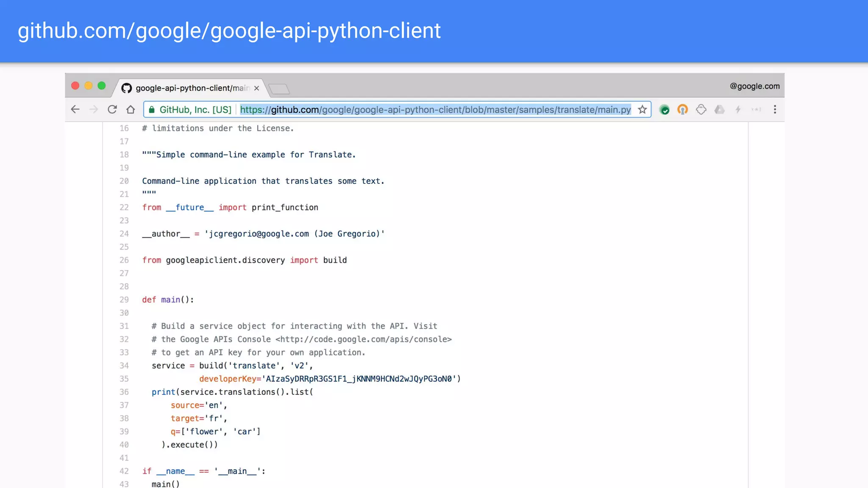Click line number 18
868x488 pixels.
click(124, 155)
